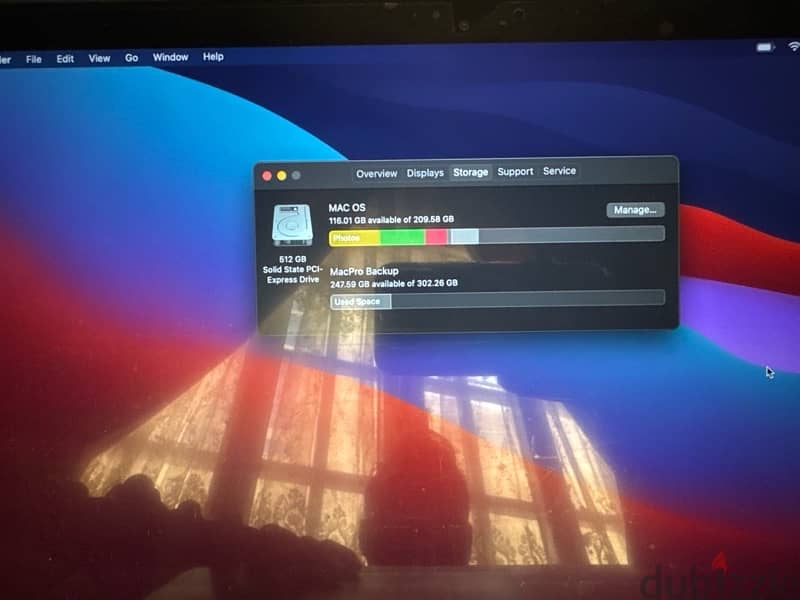Open the Window menu
Image resolution: width=800 pixels, height=600 pixels.
point(170,57)
